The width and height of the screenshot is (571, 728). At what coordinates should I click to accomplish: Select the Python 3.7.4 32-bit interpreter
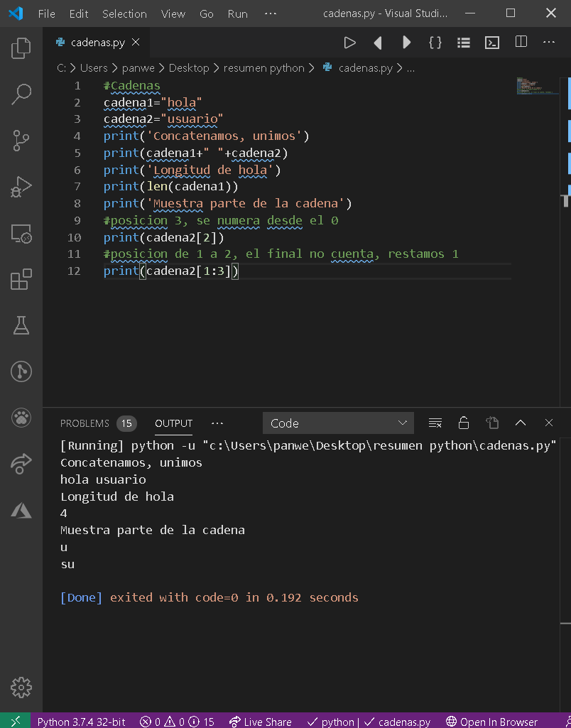pos(81,722)
